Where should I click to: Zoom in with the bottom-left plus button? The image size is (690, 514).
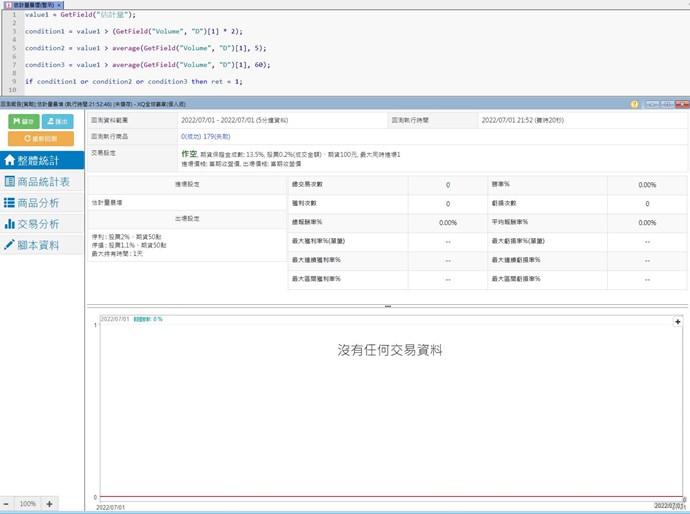pos(49,504)
